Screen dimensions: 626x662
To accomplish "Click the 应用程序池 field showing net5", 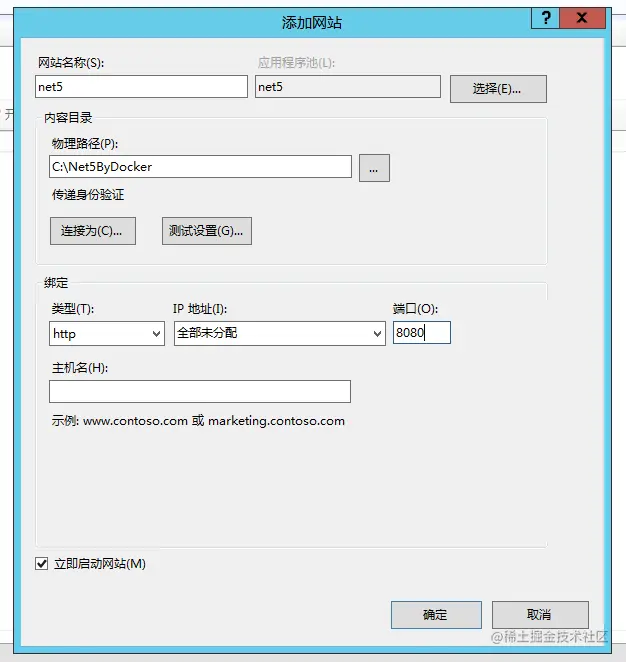I will click(348, 87).
